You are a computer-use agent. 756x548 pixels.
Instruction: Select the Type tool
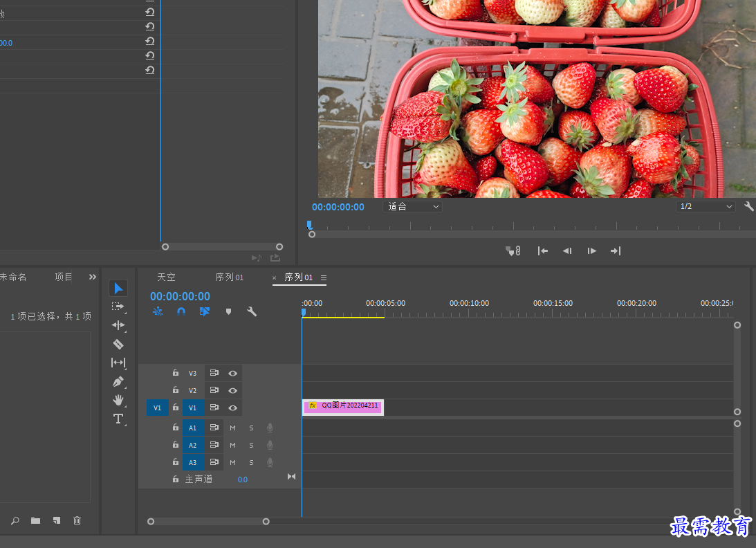[118, 419]
